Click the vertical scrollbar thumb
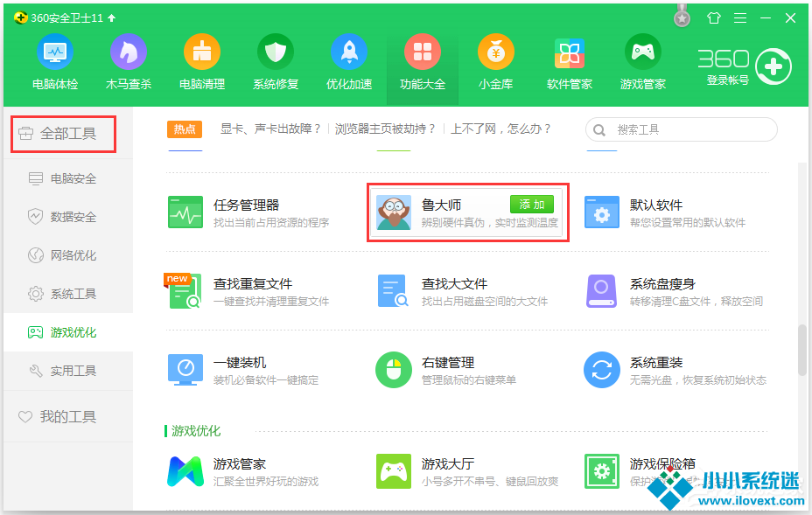 click(x=802, y=350)
